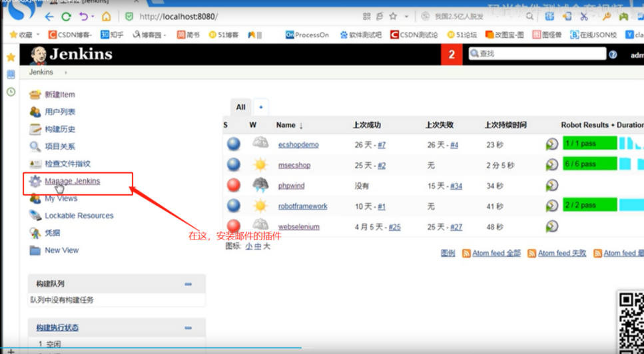The width and height of the screenshot is (644, 354).
Task: Click the 1 / 1 pass robot result bar
Action: [590, 143]
